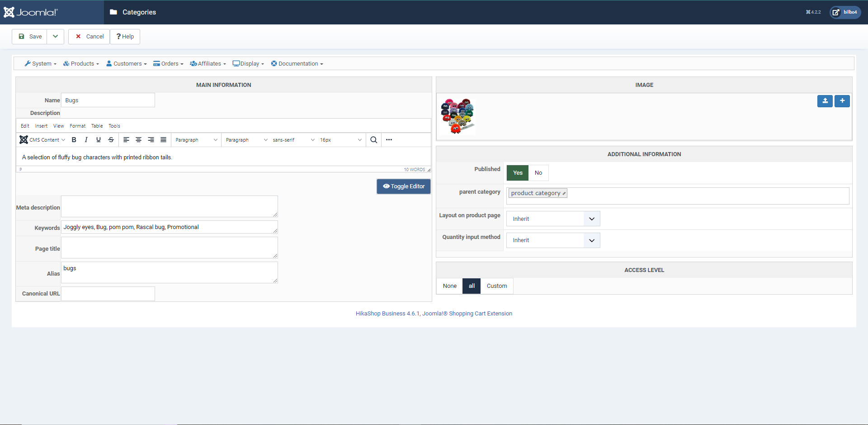Click the Joomla 4.2.2 version indicator
Image resolution: width=868 pixels, height=425 pixels.
tap(813, 12)
